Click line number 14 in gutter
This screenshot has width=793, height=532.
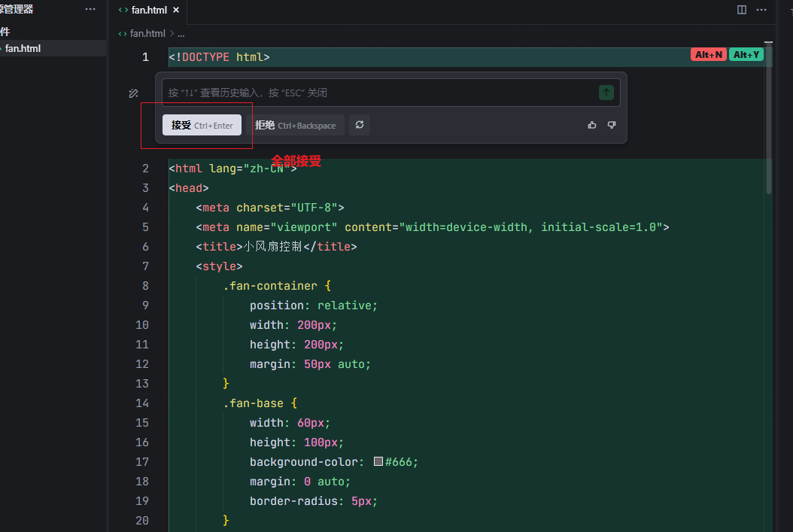click(x=142, y=403)
